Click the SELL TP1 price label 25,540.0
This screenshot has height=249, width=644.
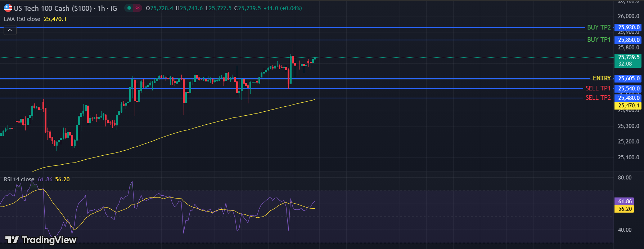click(629, 89)
